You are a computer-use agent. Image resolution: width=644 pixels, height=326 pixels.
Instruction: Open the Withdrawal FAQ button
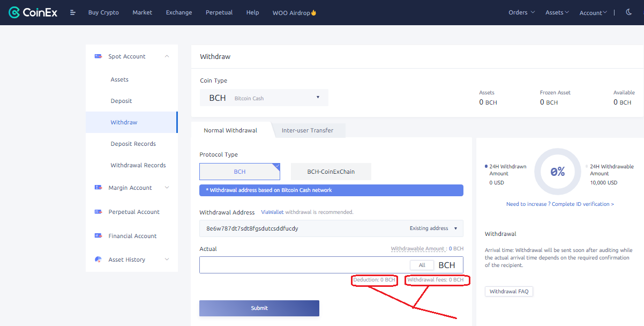(x=509, y=292)
